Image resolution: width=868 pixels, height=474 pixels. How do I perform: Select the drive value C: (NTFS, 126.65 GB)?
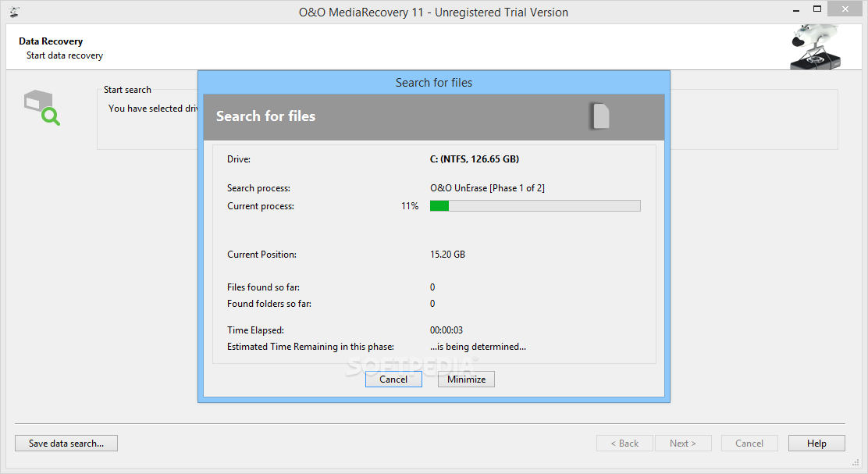pyautogui.click(x=475, y=159)
